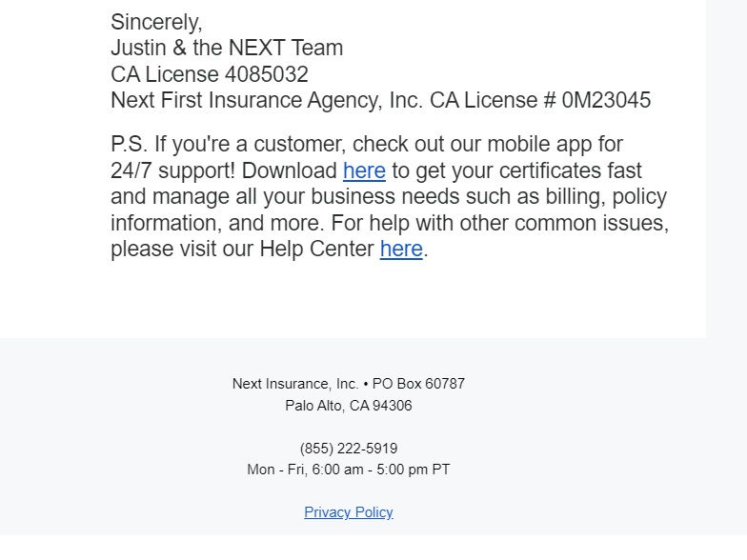This screenshot has width=747, height=560.
Task: Click the 'Sincerely,' closing line
Action: coord(156,23)
